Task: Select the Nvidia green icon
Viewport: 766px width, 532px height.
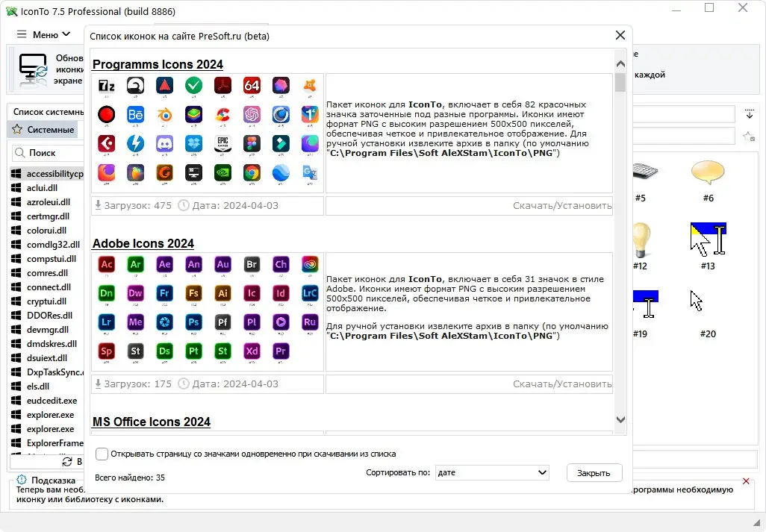Action: click(222, 172)
